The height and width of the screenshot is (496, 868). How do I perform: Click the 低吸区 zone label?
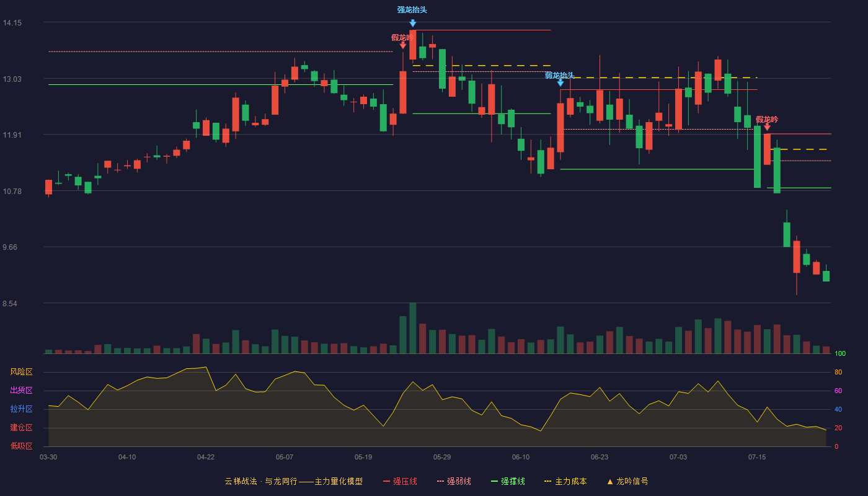coord(21,446)
